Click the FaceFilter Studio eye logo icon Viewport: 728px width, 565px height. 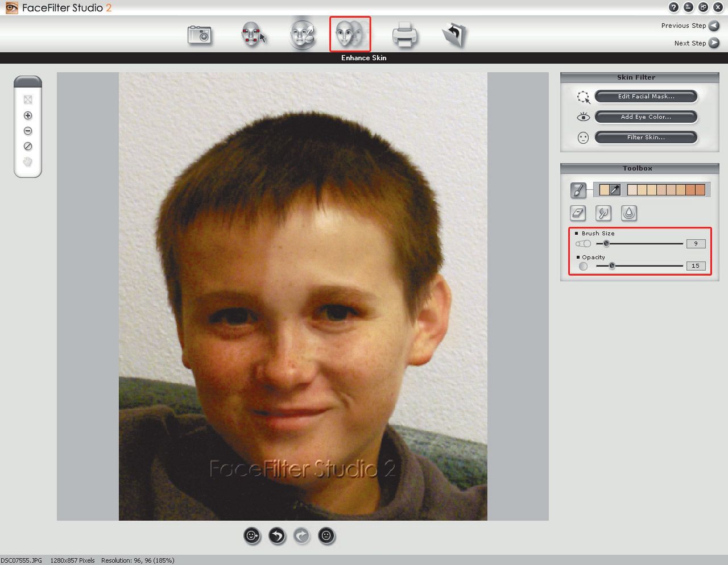(x=11, y=8)
